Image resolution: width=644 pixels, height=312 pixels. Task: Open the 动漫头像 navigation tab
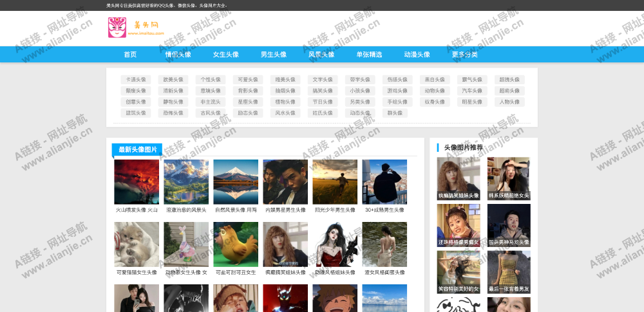point(417,55)
